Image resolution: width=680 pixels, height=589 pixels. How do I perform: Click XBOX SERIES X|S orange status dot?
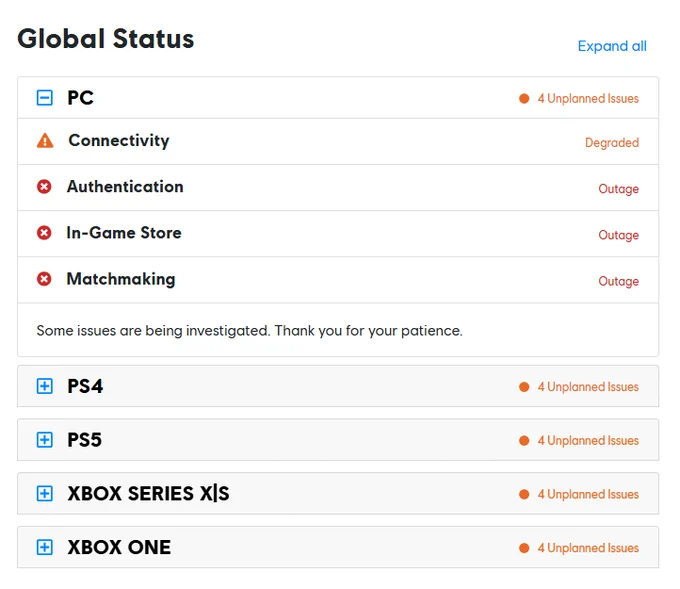click(x=524, y=494)
